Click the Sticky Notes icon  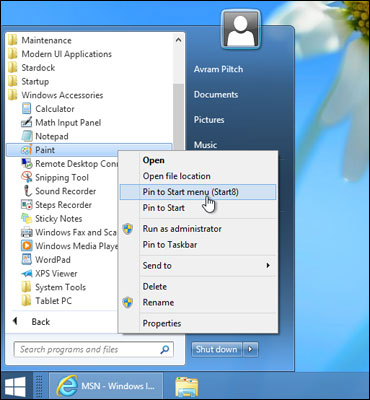point(26,219)
